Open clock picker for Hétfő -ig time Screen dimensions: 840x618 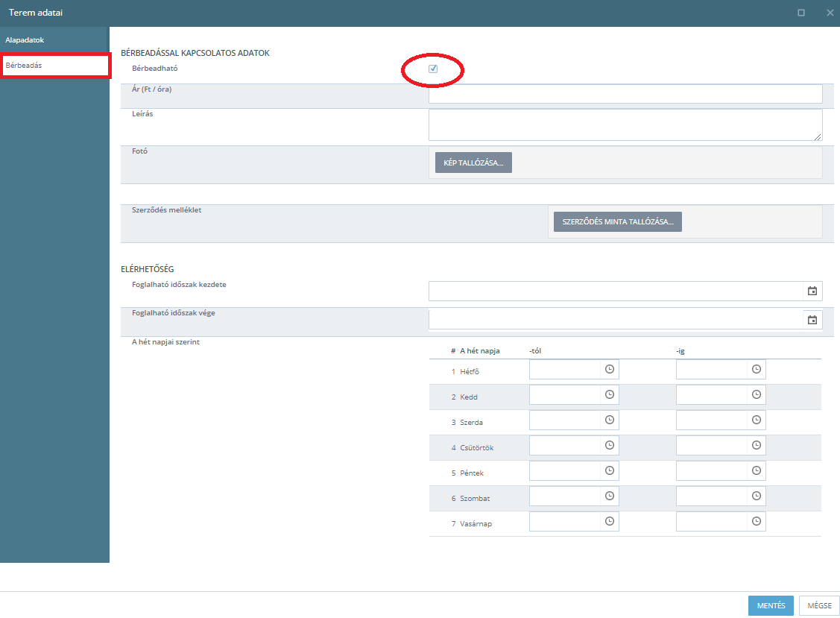757,369
